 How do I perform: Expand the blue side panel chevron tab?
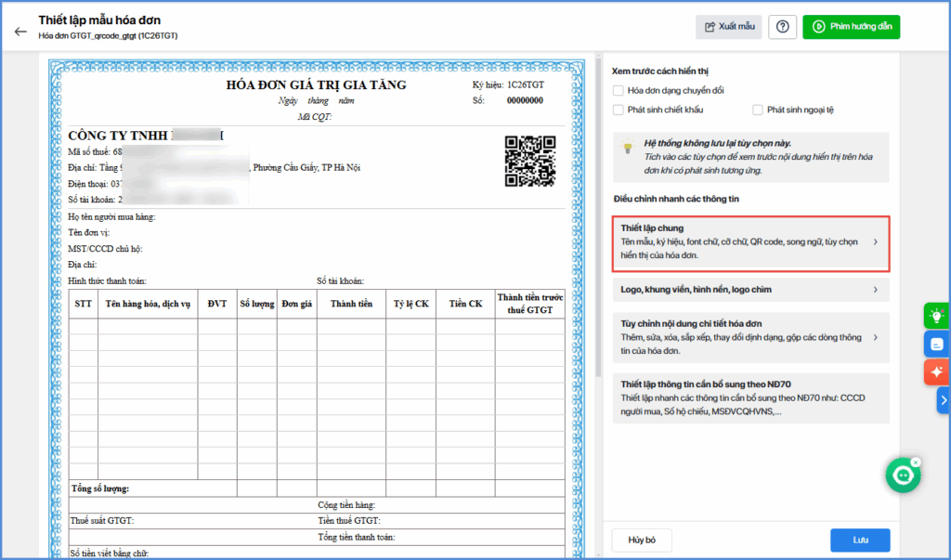944,400
